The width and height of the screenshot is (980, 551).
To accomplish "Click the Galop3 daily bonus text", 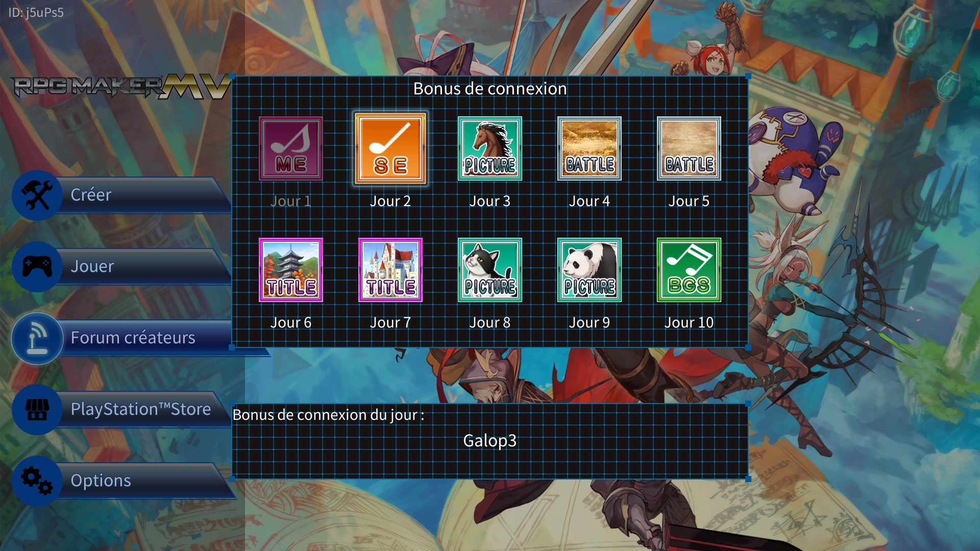I will click(x=489, y=441).
